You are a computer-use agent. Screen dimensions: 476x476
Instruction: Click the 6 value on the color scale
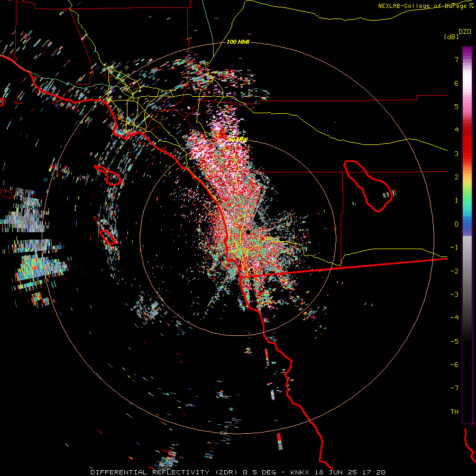[x=456, y=83]
